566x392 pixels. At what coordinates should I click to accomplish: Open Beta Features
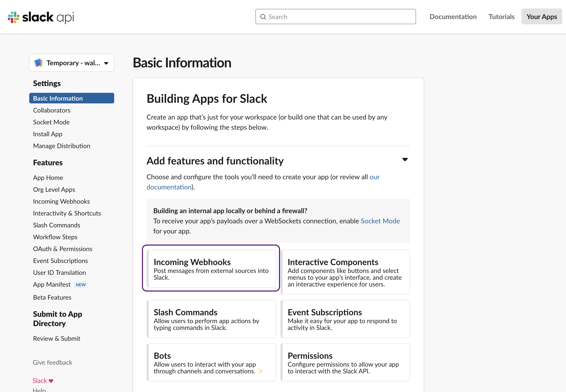tap(52, 297)
